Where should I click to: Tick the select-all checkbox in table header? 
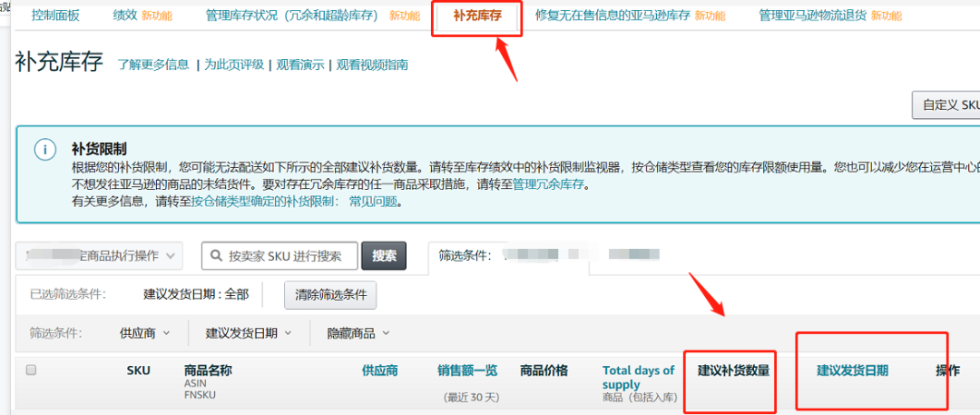[31, 370]
